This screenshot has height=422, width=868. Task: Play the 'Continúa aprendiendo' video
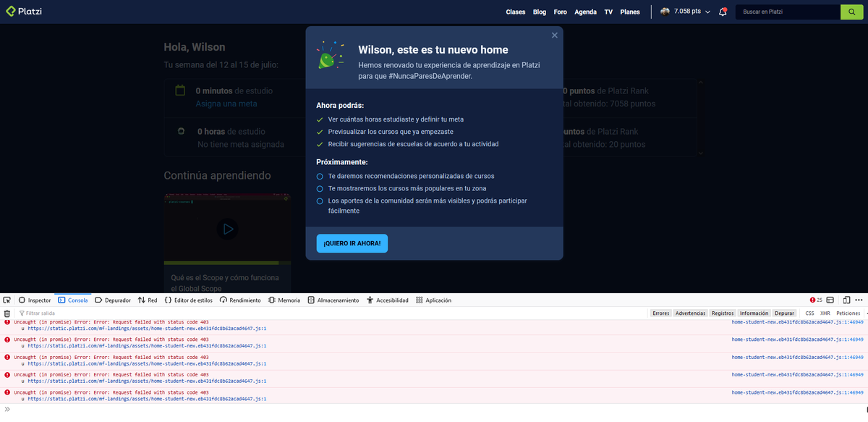(x=228, y=229)
